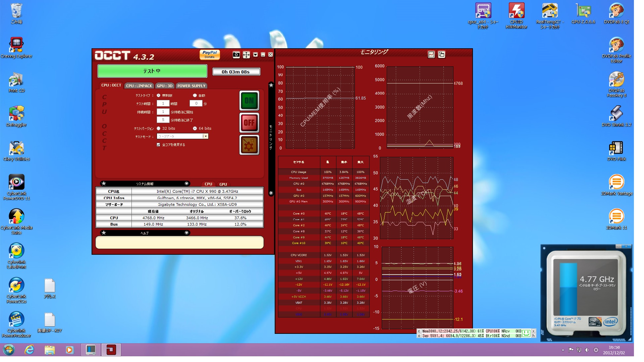Click the move-window crosshair icon in OCCT

pos(246,55)
